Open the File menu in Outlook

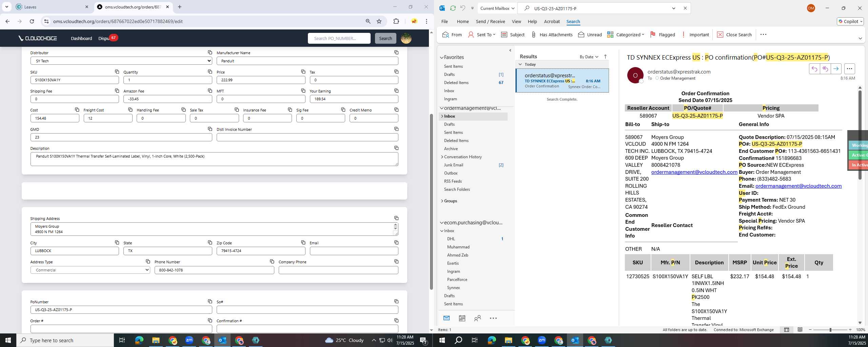tap(444, 21)
